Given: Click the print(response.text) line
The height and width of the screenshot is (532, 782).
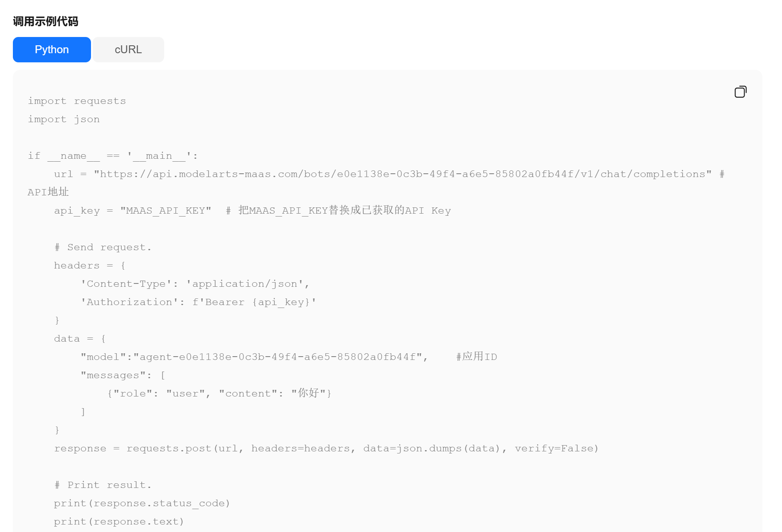Looking at the screenshot, I should [x=119, y=522].
